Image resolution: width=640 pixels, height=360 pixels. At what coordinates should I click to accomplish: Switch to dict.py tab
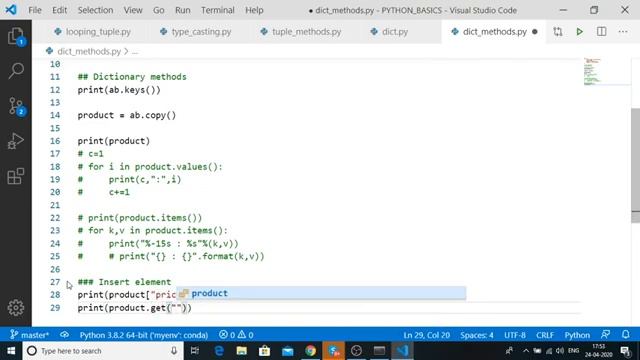click(x=389, y=31)
